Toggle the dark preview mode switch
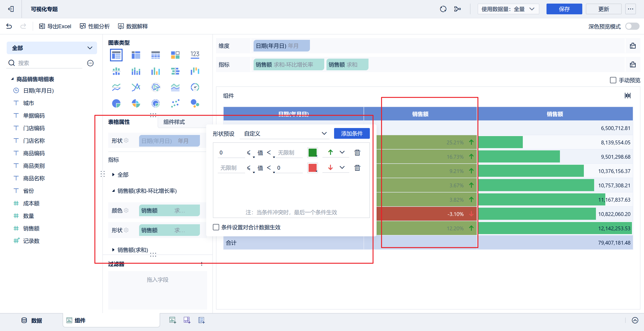644x331 pixels. (632, 26)
